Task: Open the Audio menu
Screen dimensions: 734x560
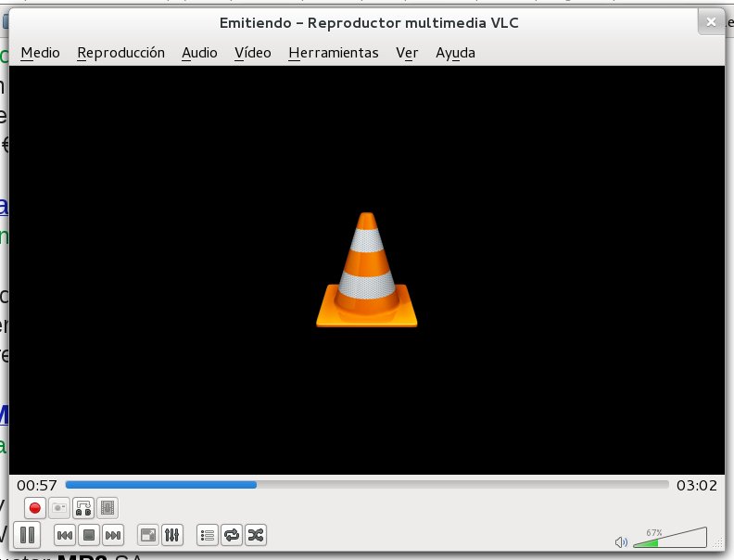Action: [199, 53]
